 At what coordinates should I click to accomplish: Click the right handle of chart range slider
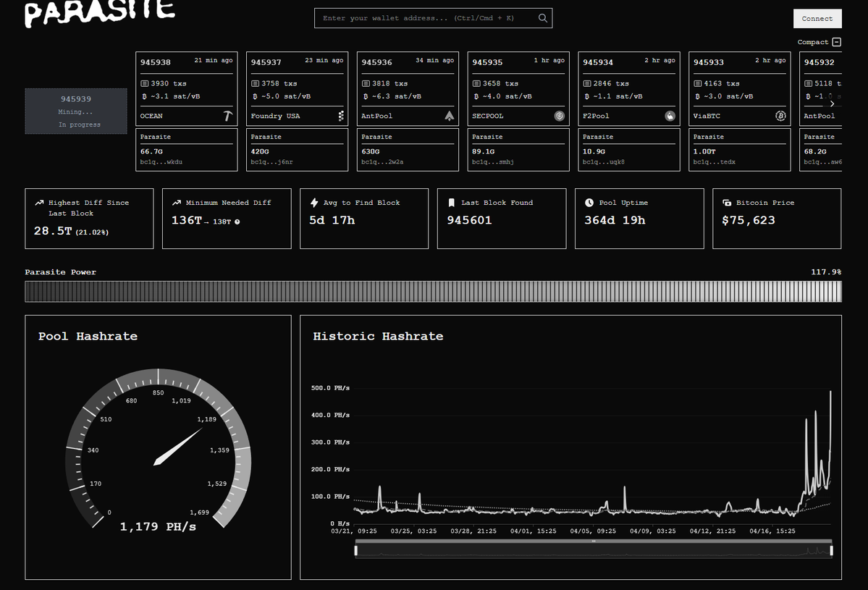click(x=832, y=550)
